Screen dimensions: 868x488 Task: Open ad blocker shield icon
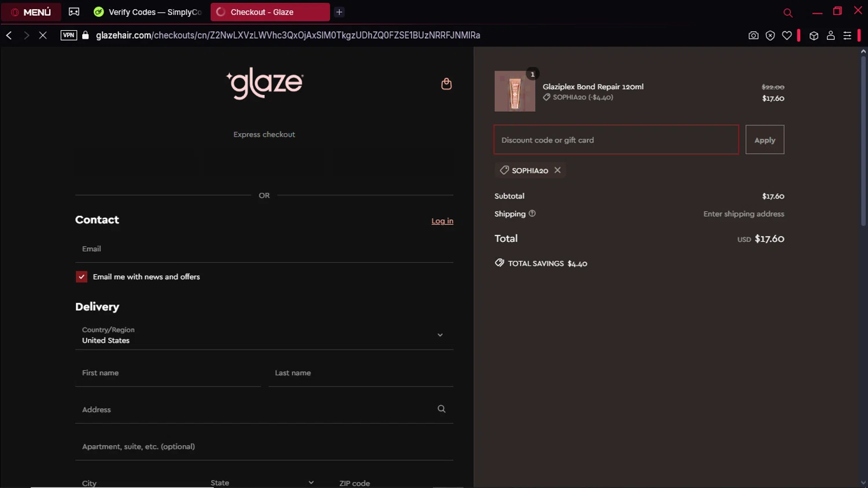point(770,35)
